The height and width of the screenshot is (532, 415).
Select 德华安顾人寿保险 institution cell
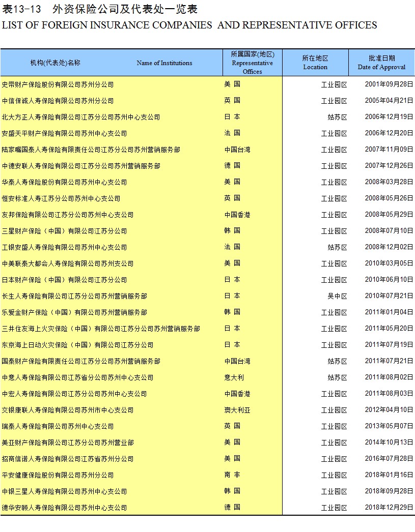pyautogui.click(x=64, y=508)
